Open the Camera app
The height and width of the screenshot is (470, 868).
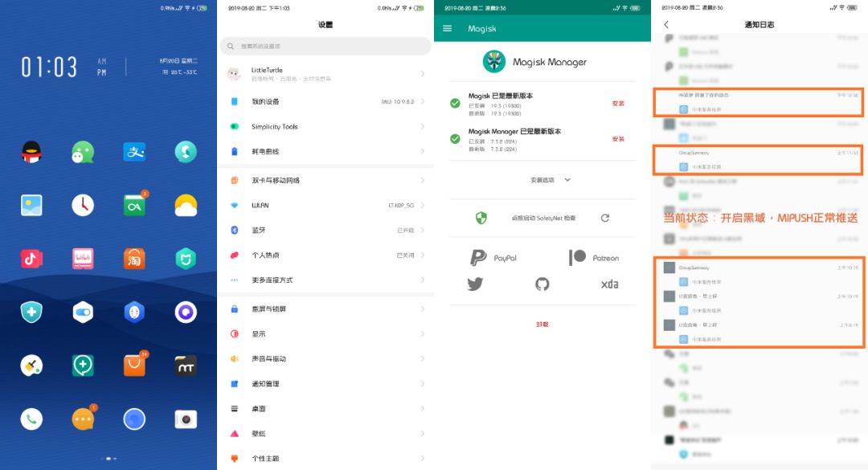(186, 419)
